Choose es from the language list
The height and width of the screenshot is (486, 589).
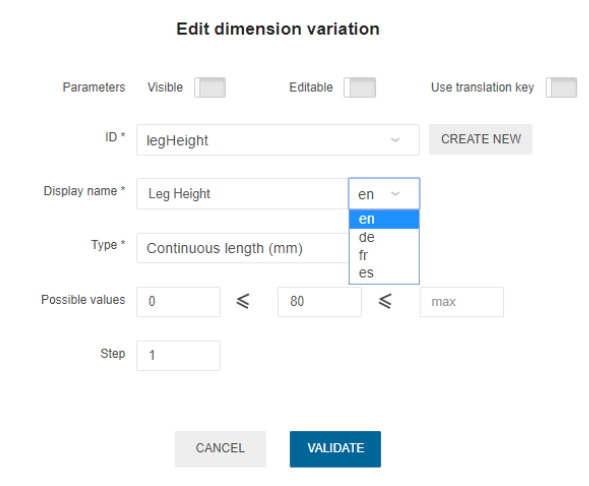[384, 273]
